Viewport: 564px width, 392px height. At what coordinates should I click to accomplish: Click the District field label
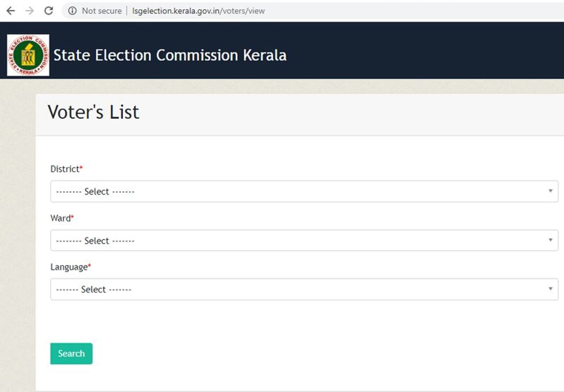pos(65,169)
